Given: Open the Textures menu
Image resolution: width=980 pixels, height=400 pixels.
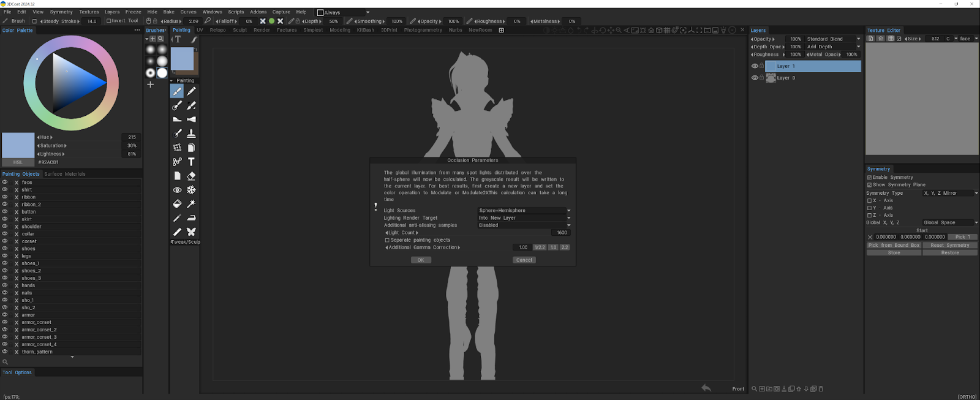Looking at the screenshot, I should coord(89,12).
